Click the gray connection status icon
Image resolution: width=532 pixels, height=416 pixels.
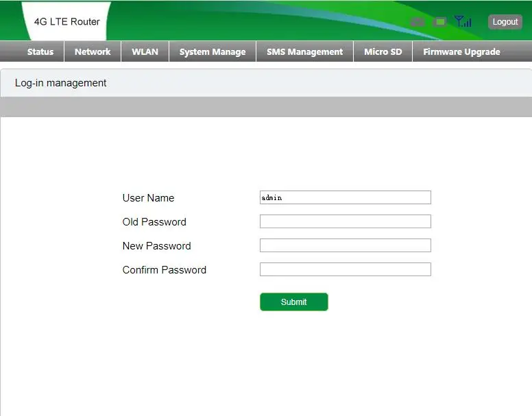418,22
